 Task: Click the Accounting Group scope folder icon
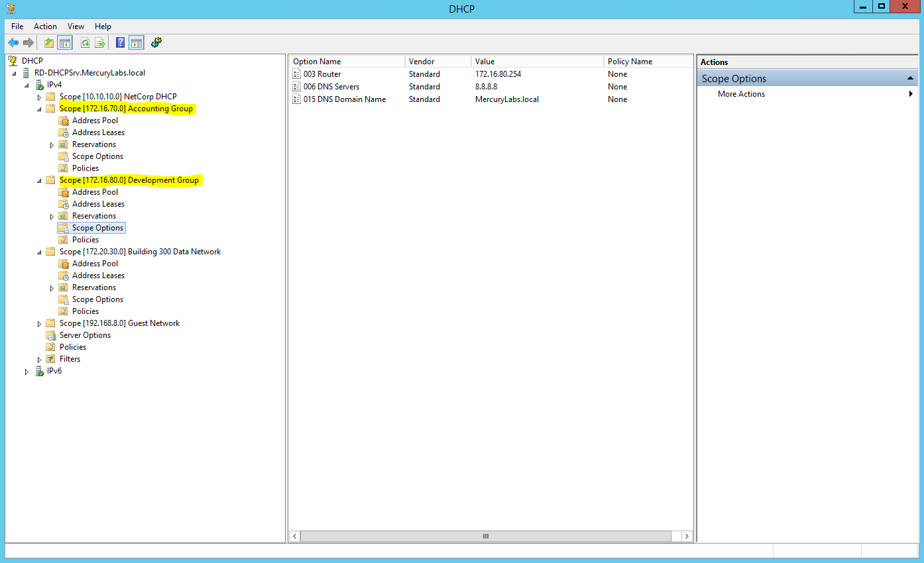point(51,109)
